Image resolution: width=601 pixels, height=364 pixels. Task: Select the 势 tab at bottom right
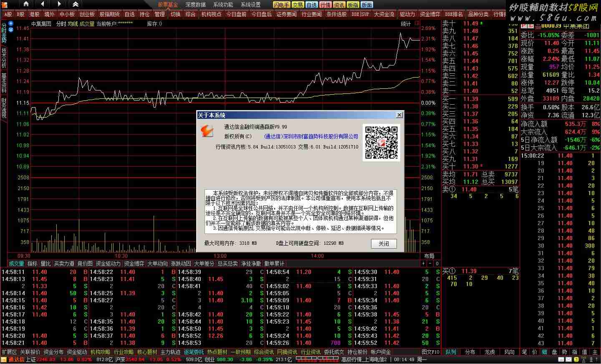tap(564, 352)
